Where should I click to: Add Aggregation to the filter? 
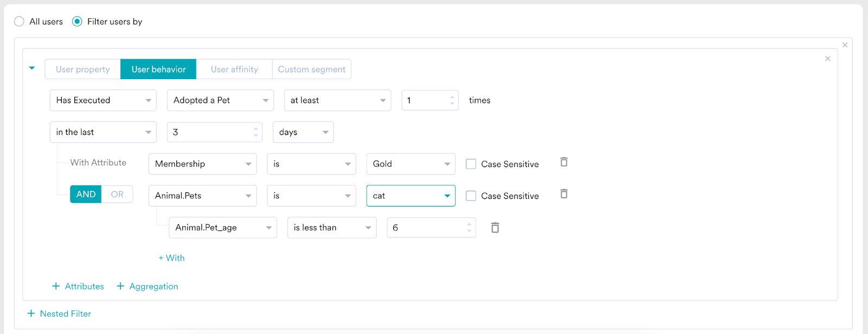click(147, 286)
